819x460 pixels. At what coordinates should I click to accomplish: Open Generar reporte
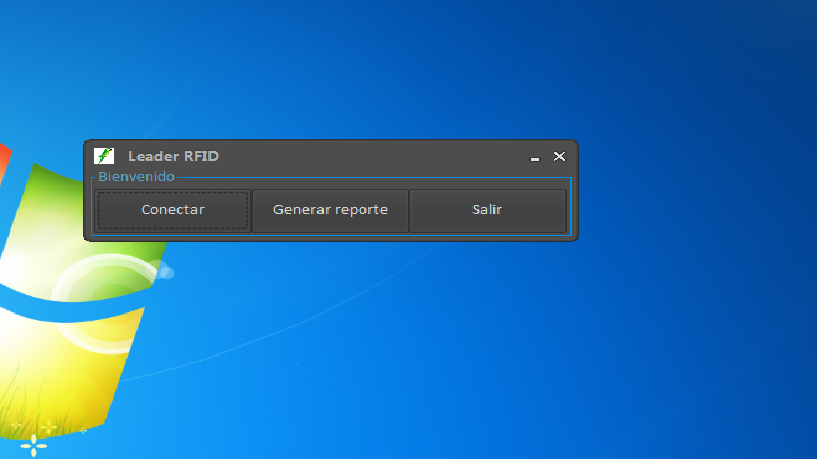[330, 210]
